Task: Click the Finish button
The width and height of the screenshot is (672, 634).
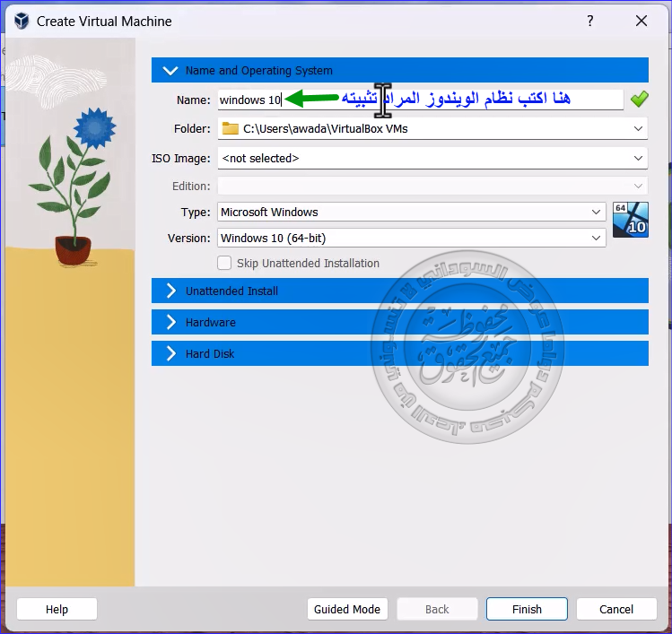Action: click(527, 610)
